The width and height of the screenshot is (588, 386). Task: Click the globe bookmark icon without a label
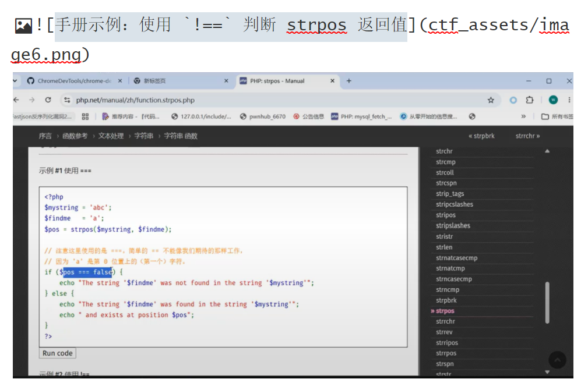pyautogui.click(x=472, y=116)
